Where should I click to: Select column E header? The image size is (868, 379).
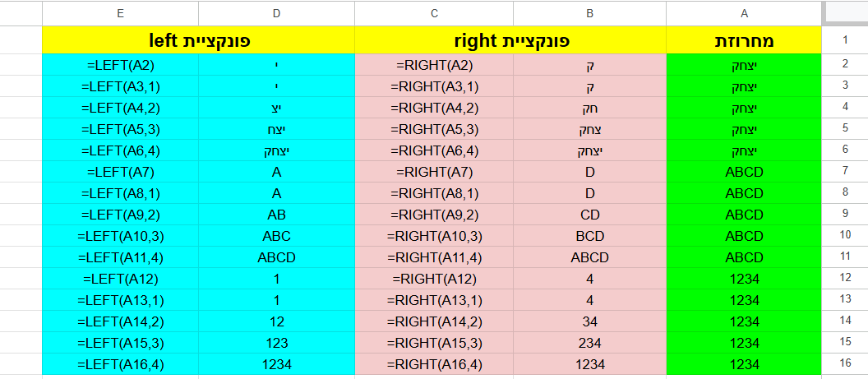tap(120, 13)
